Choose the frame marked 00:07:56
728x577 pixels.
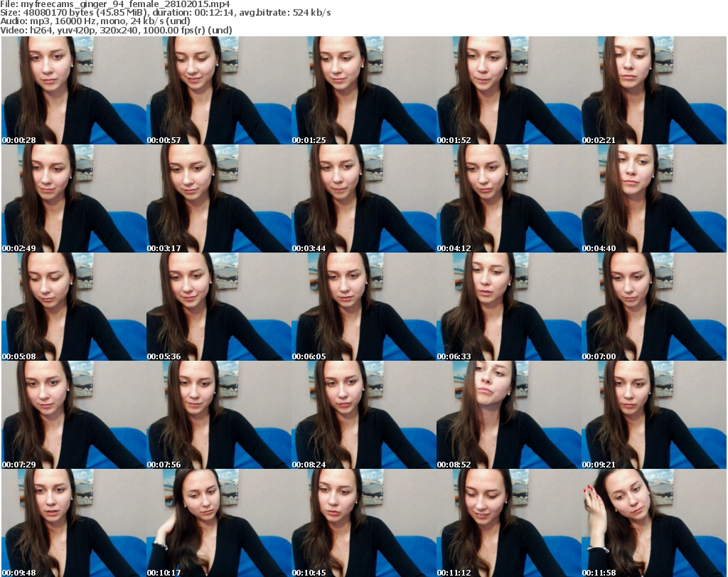(219, 415)
